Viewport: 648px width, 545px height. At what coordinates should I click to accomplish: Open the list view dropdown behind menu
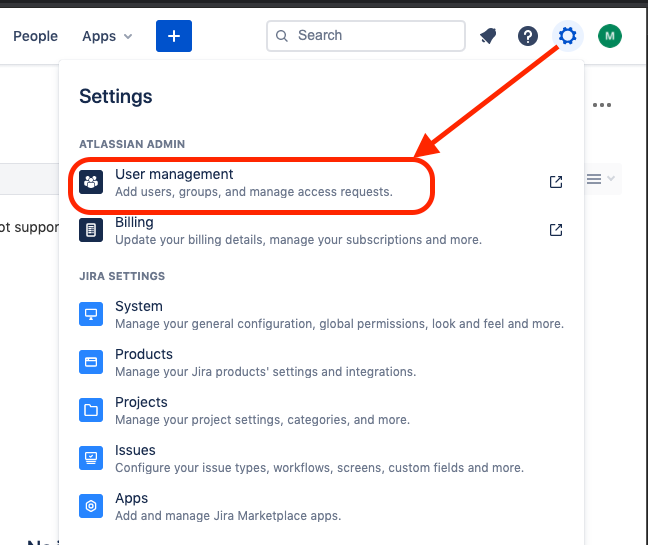click(600, 179)
